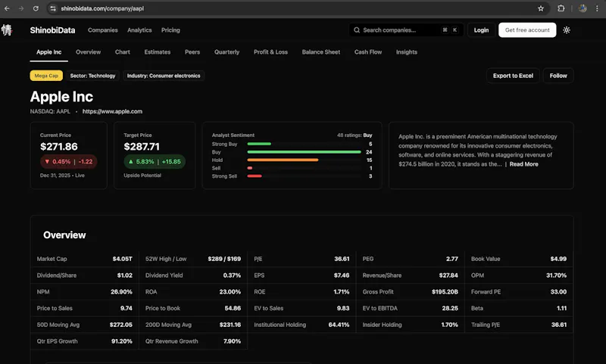Switch to the Balance Sheet tab

(x=321, y=52)
